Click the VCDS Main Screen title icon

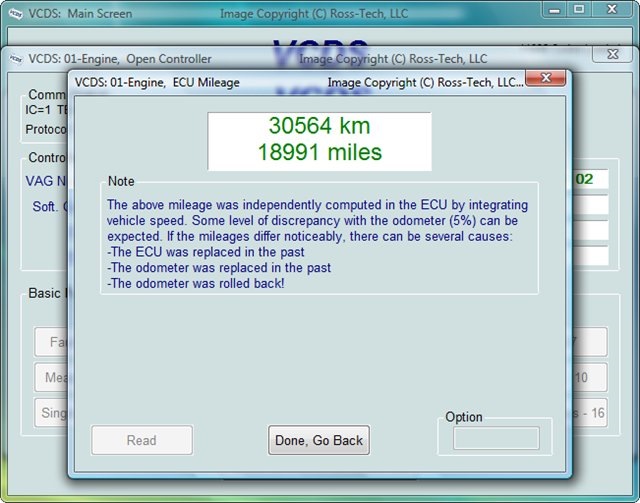[16, 14]
